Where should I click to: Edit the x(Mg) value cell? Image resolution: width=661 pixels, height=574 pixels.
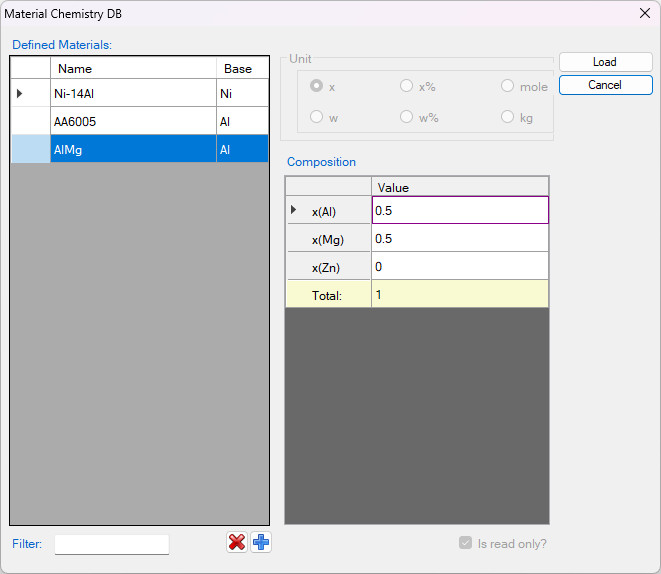coord(459,238)
